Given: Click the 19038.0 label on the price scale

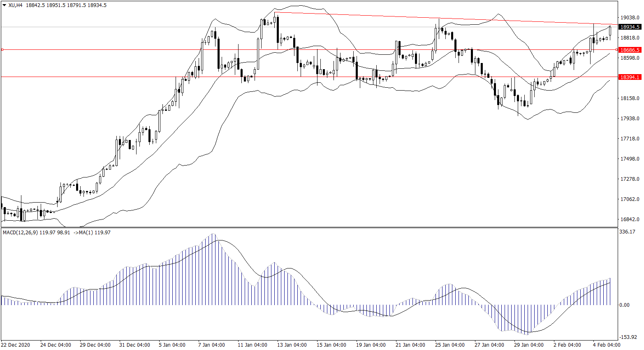Looking at the screenshot, I should 630,18.
